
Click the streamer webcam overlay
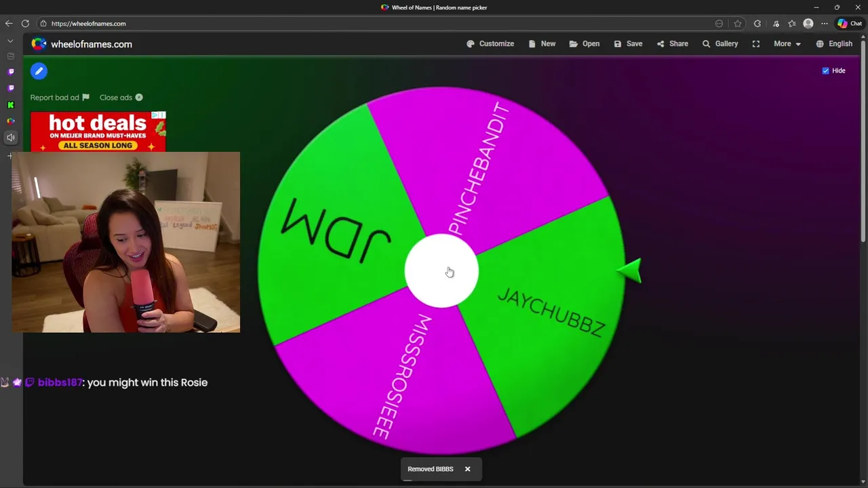[x=125, y=242]
